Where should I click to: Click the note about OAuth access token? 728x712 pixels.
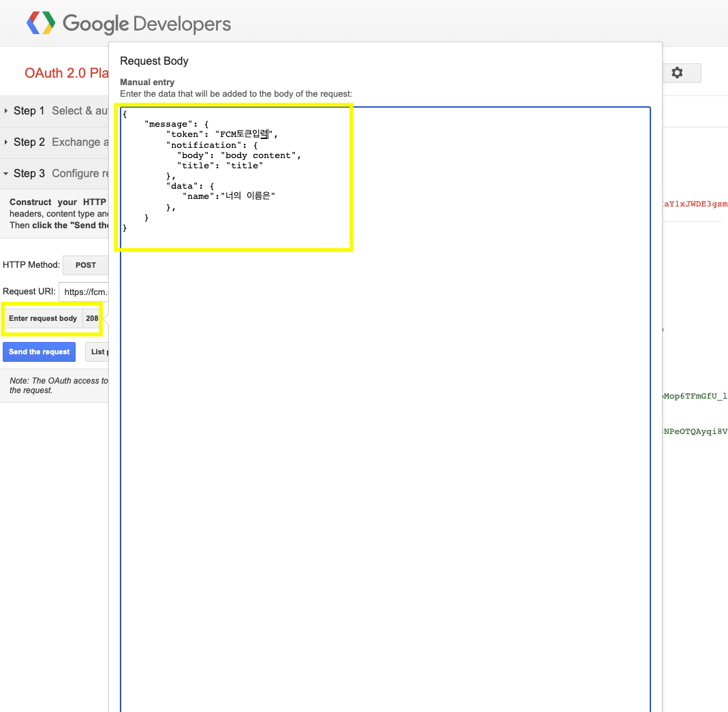click(59, 386)
